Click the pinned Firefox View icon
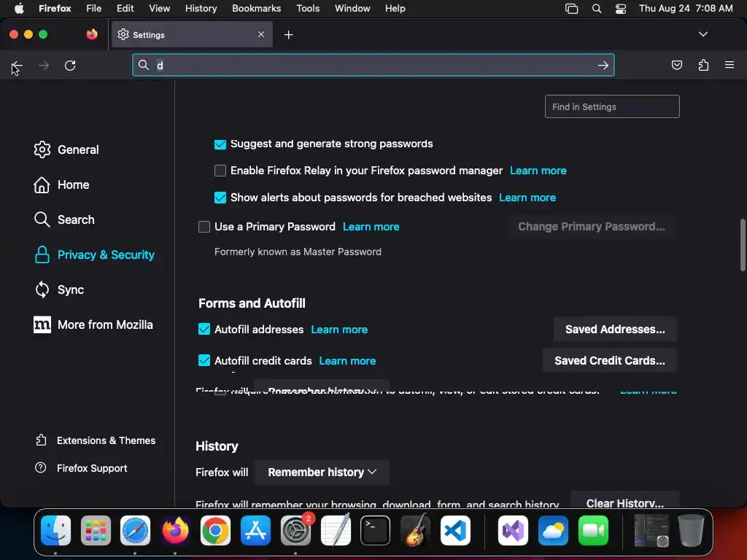The height and width of the screenshot is (560, 747). (92, 34)
